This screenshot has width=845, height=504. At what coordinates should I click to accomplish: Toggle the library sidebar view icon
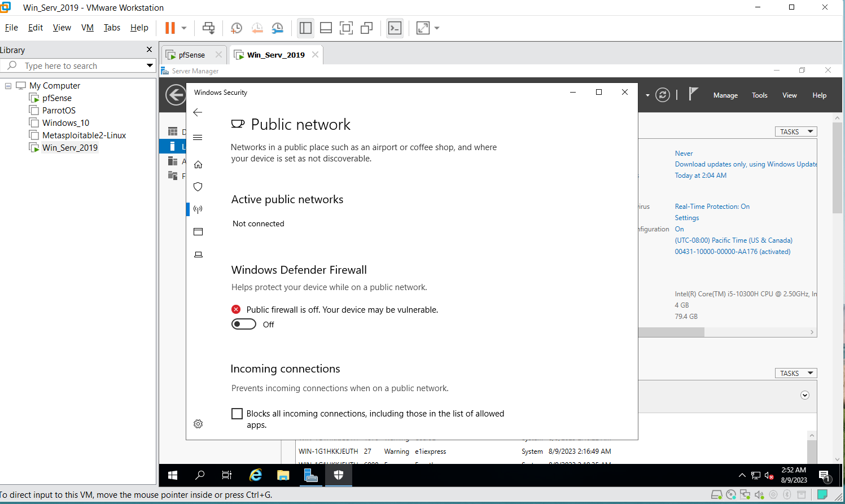tap(306, 28)
